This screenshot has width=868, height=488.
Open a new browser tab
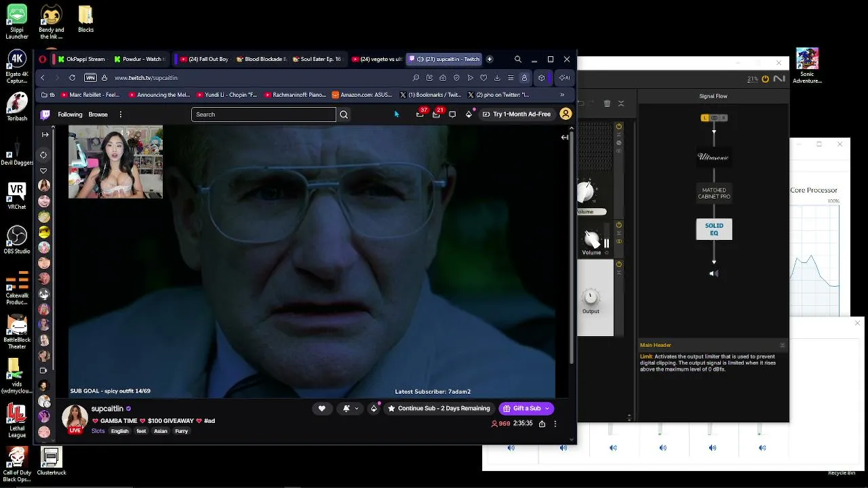pyautogui.click(x=490, y=59)
